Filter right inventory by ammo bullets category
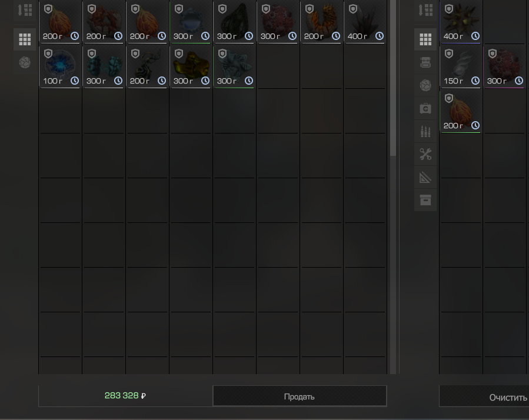The width and height of the screenshot is (529, 420). point(425,131)
